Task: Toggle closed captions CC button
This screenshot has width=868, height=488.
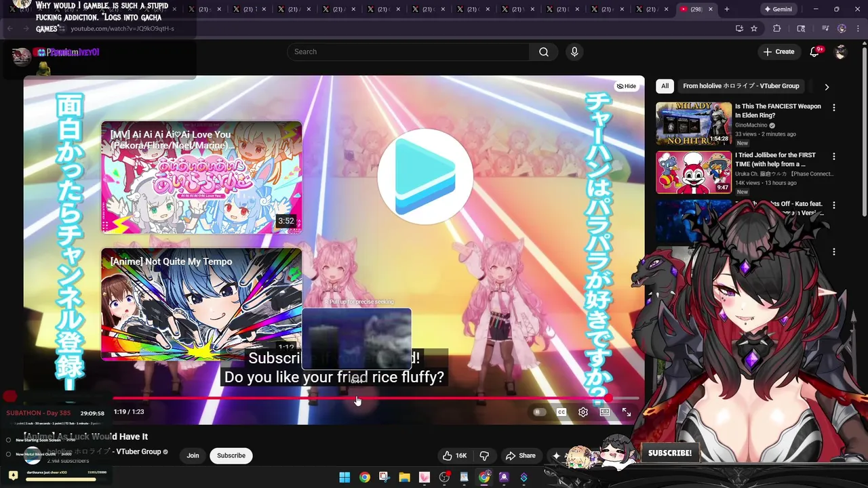Action: (x=561, y=412)
